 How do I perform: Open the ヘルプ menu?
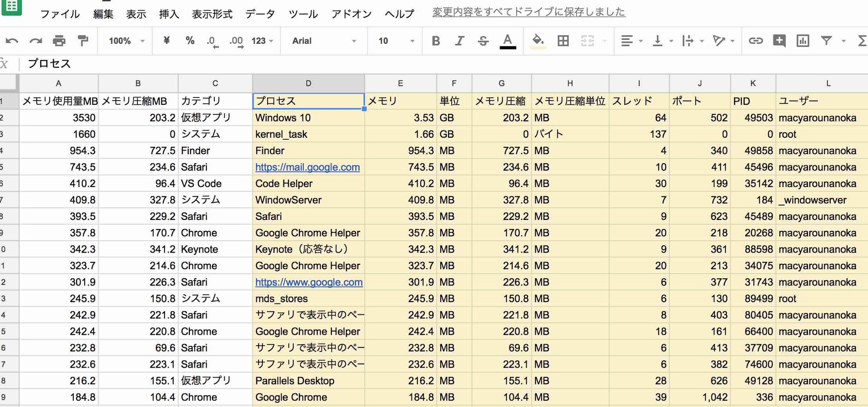click(x=399, y=14)
